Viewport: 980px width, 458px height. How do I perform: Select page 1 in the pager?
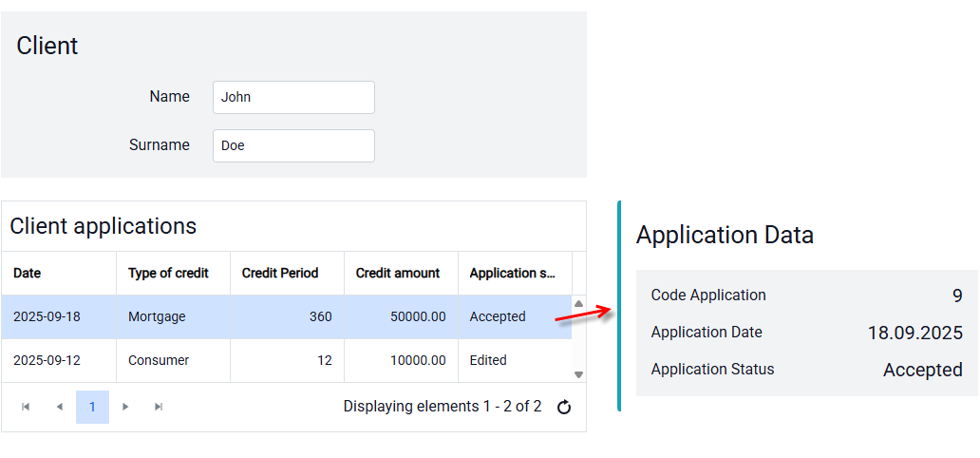point(92,408)
